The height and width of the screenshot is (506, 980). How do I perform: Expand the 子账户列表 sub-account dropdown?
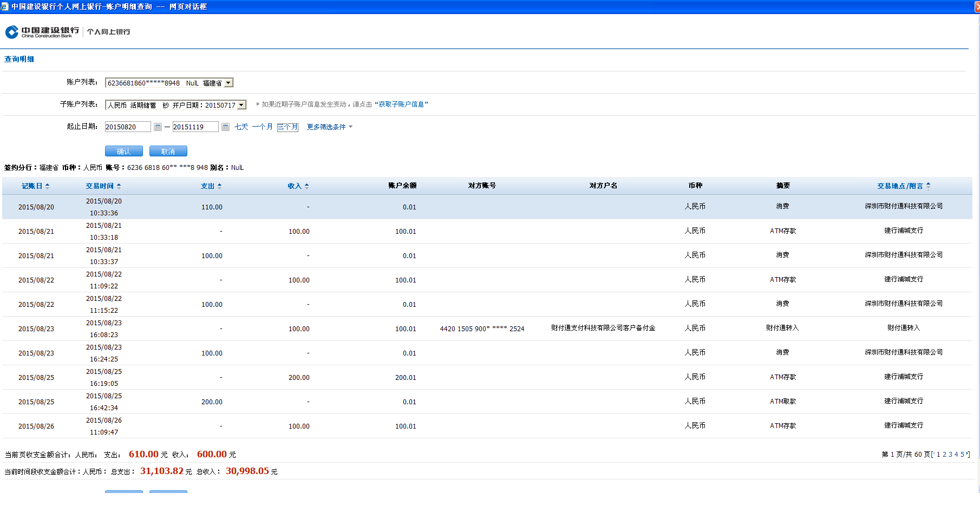(241, 105)
